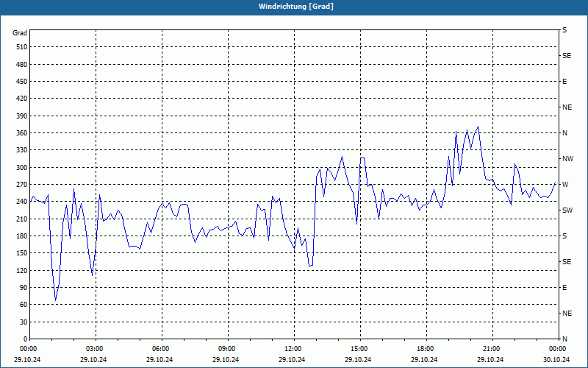The image size is (588, 368).
Task: Click the 300 y-axis tick label
Action: [x=22, y=168]
